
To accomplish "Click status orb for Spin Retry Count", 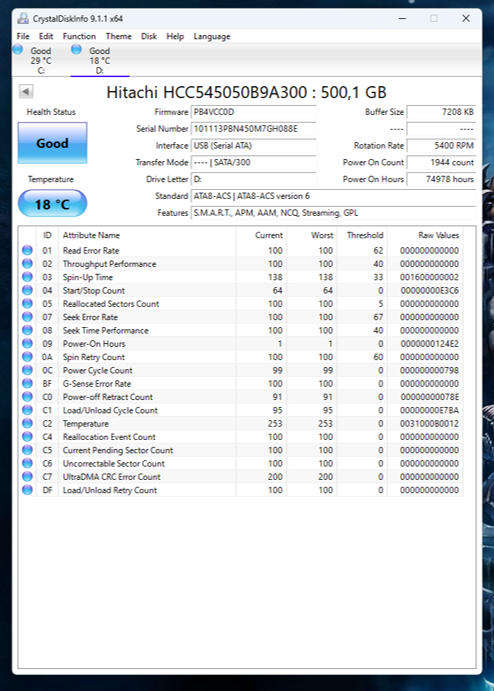I will pos(27,357).
